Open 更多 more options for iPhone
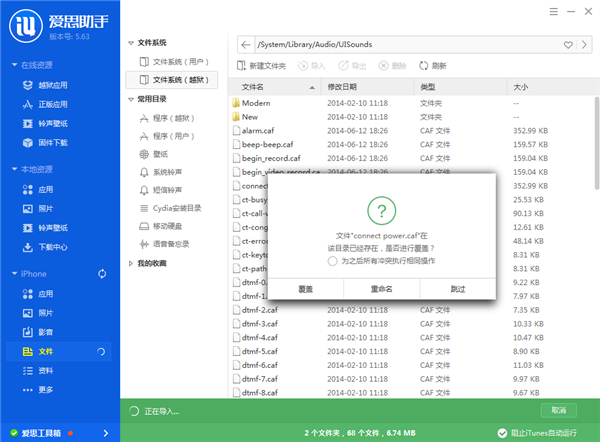The width and height of the screenshot is (600, 442). (x=38, y=390)
